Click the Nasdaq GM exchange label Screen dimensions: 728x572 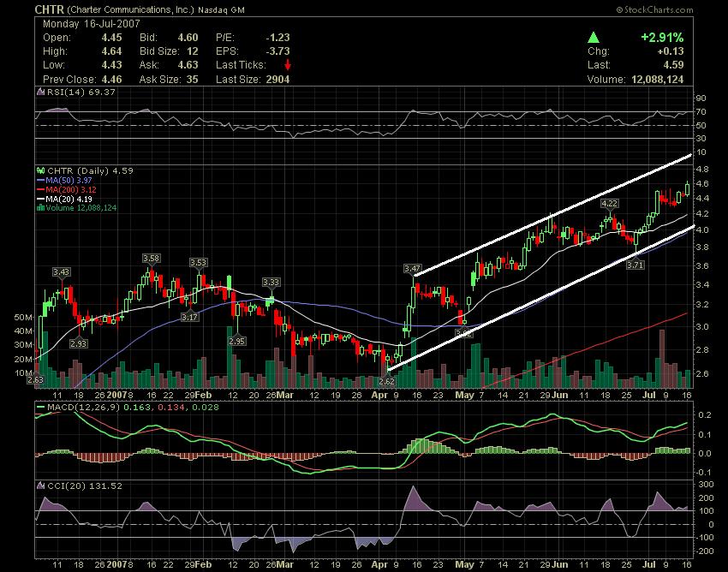point(221,10)
